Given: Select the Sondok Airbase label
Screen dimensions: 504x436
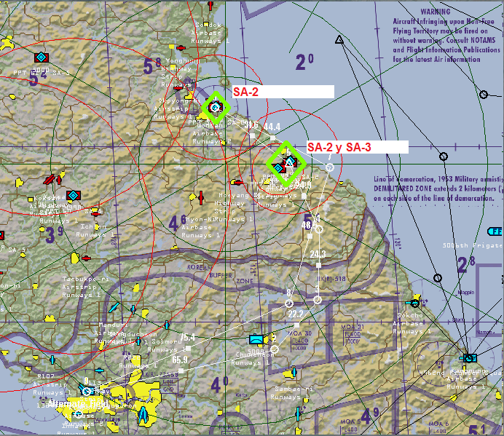Looking at the screenshot, I should click(x=210, y=33).
